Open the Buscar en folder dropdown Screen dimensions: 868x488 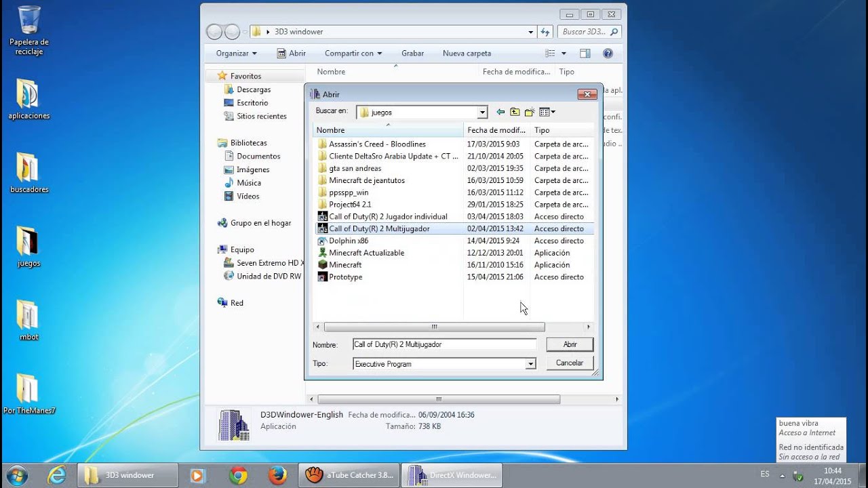[482, 113]
